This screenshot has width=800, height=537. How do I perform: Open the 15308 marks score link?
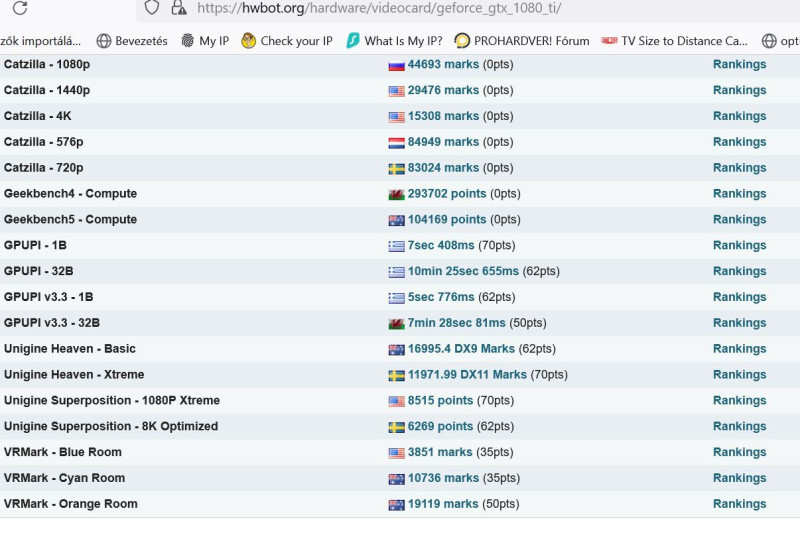tap(443, 116)
